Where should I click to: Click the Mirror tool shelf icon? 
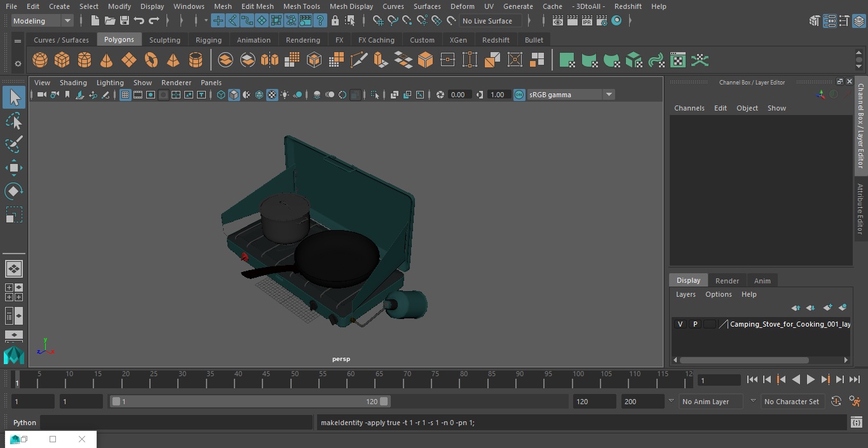click(x=269, y=60)
